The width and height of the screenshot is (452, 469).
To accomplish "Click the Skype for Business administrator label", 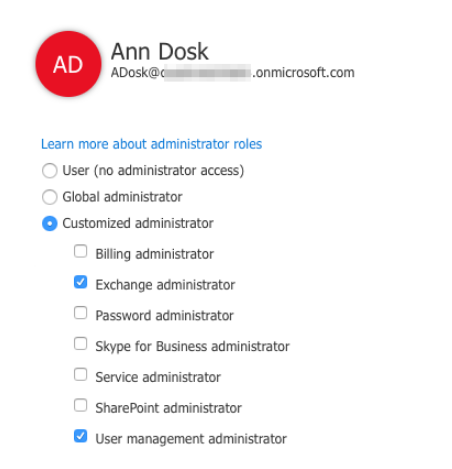I will click(x=192, y=347).
